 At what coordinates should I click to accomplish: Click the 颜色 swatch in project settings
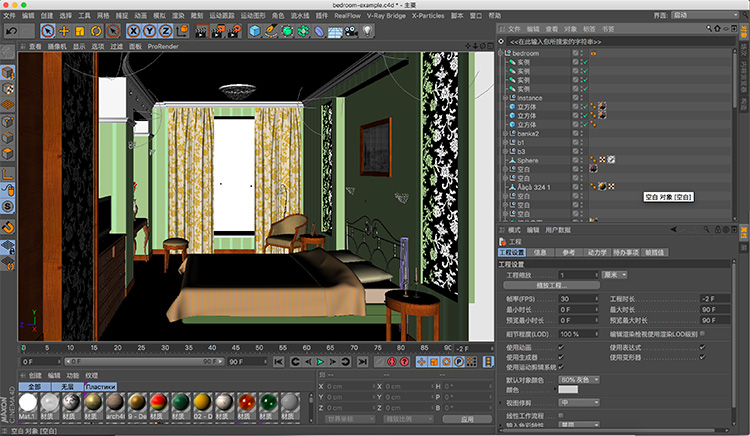coord(568,390)
